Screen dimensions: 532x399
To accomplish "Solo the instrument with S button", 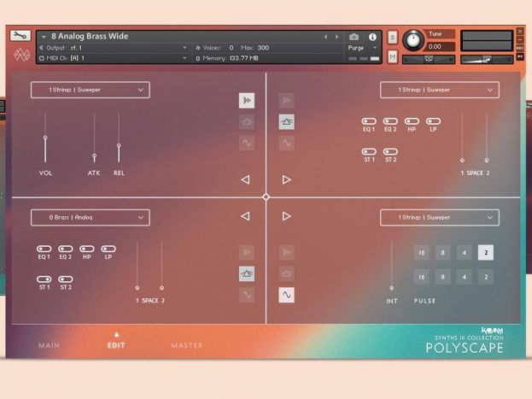I will click(x=393, y=37).
